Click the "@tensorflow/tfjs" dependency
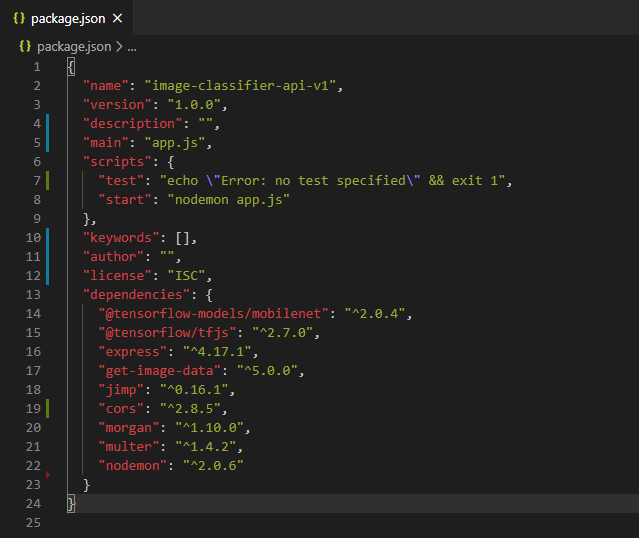Image resolution: width=639 pixels, height=538 pixels. (x=167, y=333)
